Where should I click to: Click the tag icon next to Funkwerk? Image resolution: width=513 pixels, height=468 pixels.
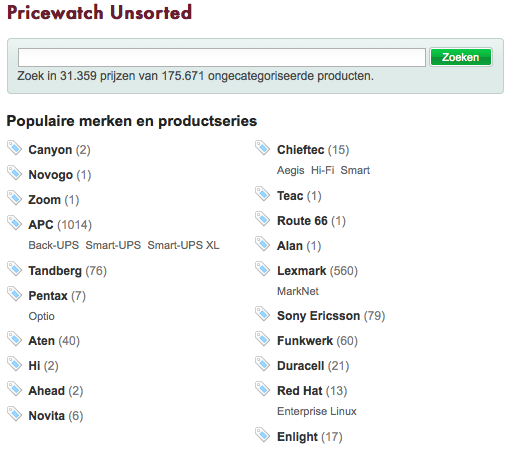[263, 339]
